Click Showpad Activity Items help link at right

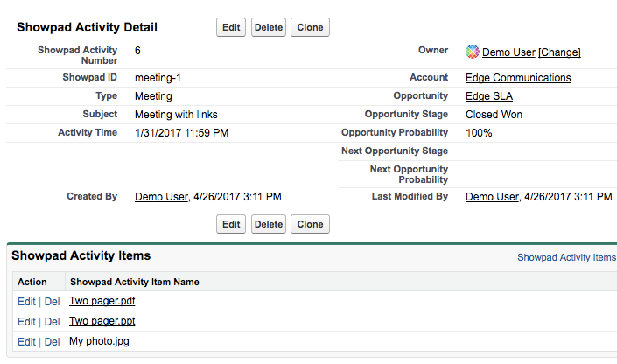[x=566, y=257]
